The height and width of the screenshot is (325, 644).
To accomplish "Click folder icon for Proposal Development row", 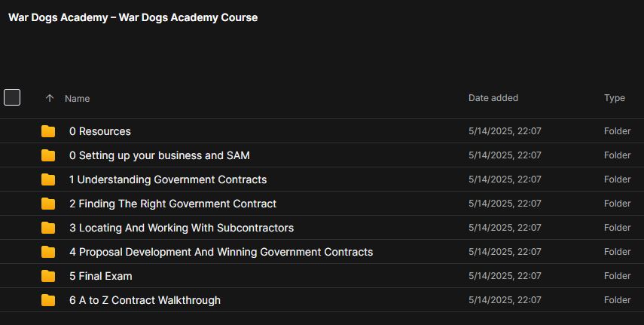I will (x=48, y=252).
